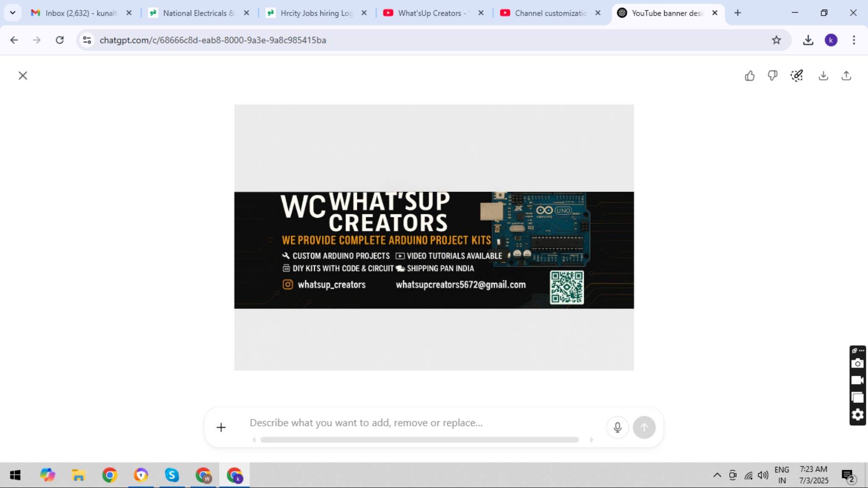Open the Windows Start menu
Viewport: 868px width, 488px height.
[x=15, y=475]
